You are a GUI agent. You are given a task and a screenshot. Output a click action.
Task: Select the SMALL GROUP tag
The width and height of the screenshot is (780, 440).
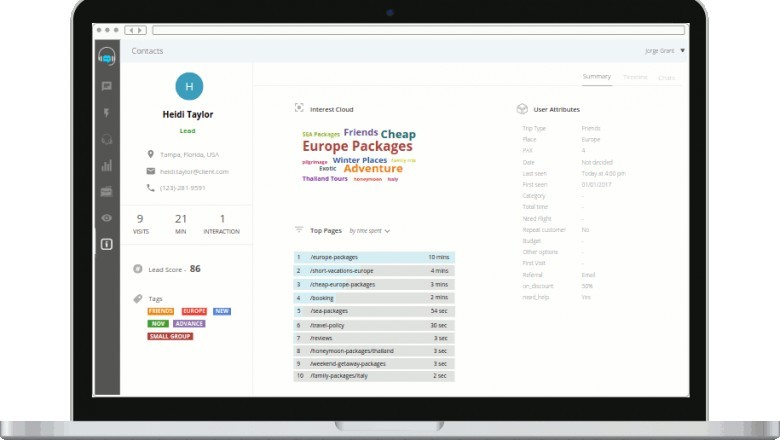coord(170,336)
